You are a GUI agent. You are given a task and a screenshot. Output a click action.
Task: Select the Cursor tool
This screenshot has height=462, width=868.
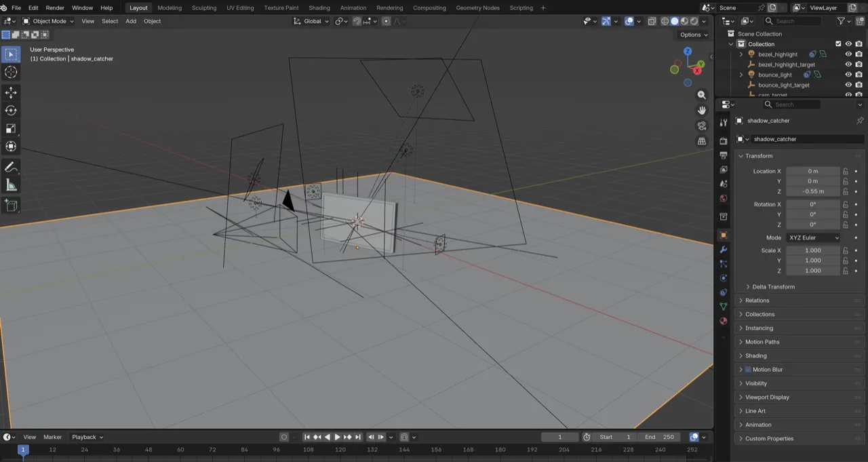click(x=11, y=73)
